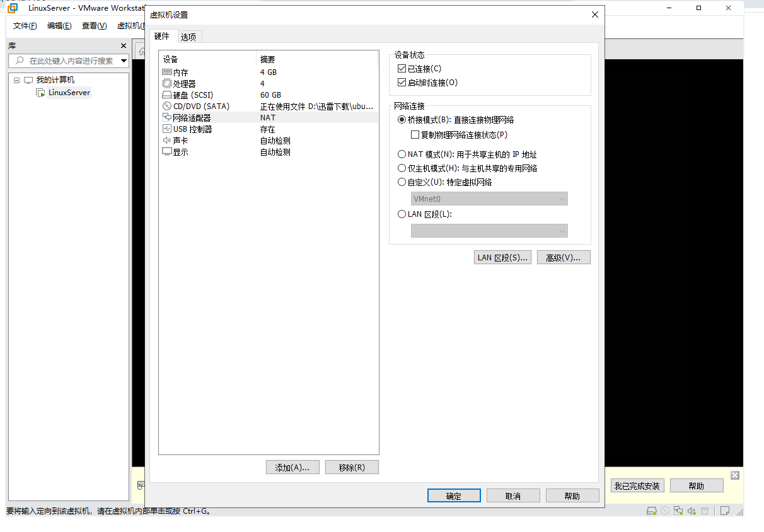The width and height of the screenshot is (764, 532).
Task: Click the library search input field
Action: (71, 61)
